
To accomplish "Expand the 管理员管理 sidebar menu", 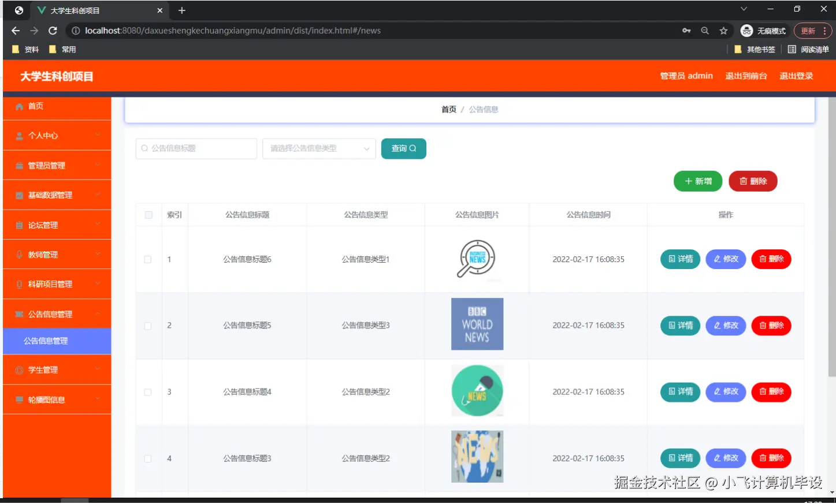I will pos(57,166).
